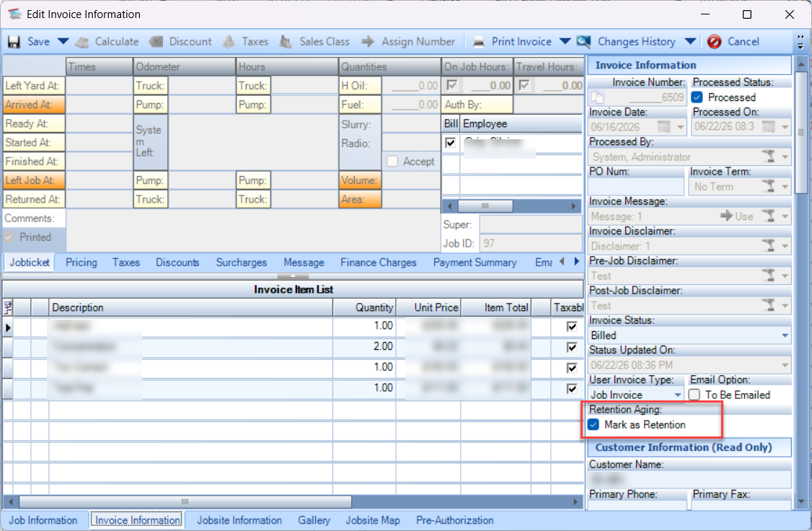The width and height of the screenshot is (812, 531).
Task: Click the copy icon beside Invoice Number
Action: click(x=598, y=97)
